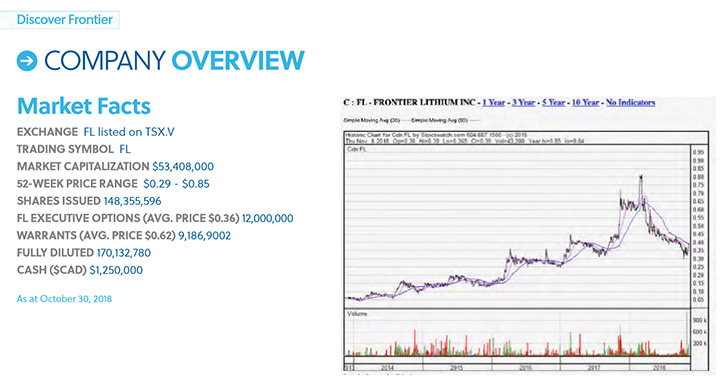Image resolution: width=725 pixels, height=383 pixels.
Task: Select the 5 Year chart link
Action: [553, 102]
